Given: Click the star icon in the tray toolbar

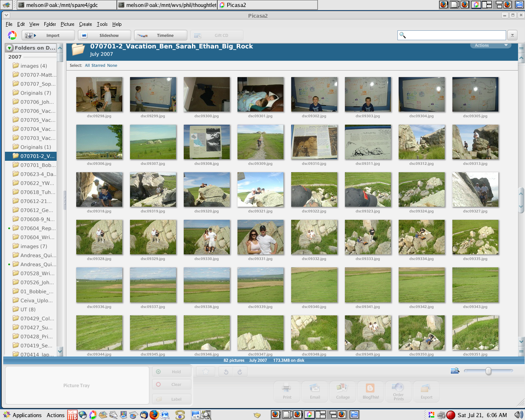Looking at the screenshot, I should point(206,372).
